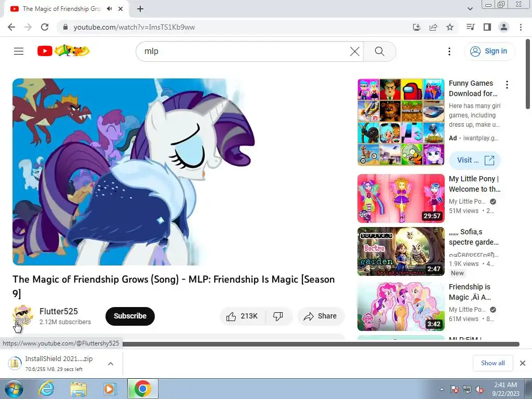
Task: Click the Sign in button
Action: (489, 51)
